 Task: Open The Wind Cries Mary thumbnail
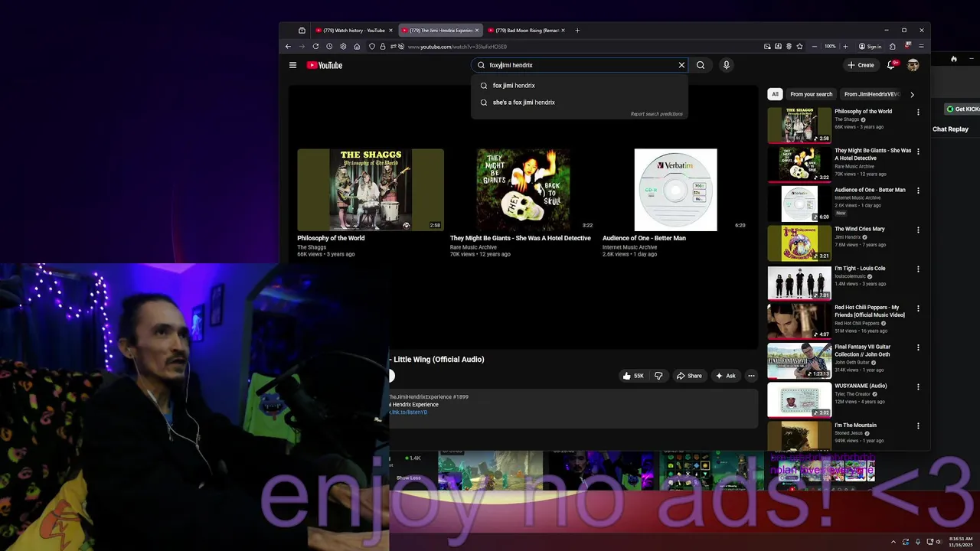tap(799, 243)
